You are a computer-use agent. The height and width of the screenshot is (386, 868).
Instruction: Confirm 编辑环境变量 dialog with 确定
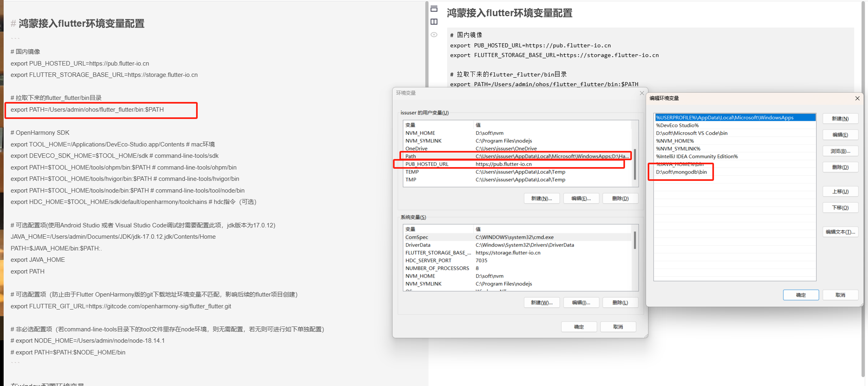801,295
